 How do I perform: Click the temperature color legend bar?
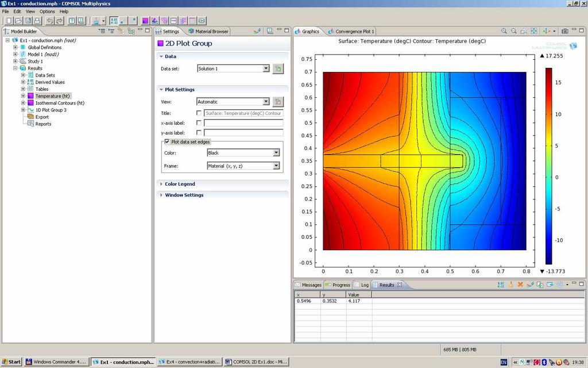click(x=548, y=166)
